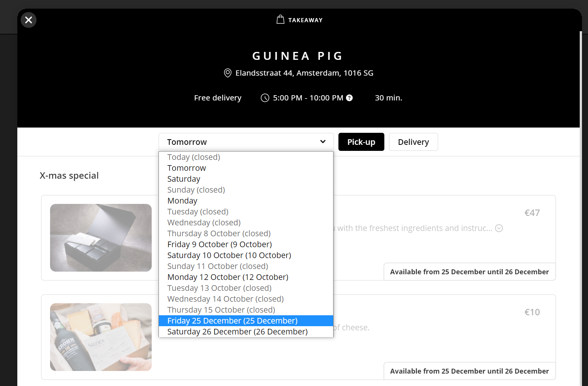
Task: Choose Tomorrow from the day list
Action: (187, 168)
